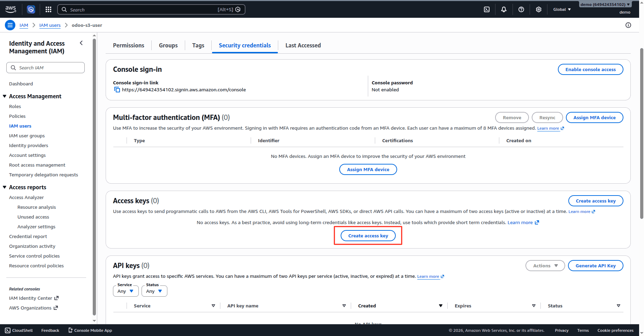Open Identity providers in sidebar
This screenshot has width=644, height=336.
click(x=29, y=145)
